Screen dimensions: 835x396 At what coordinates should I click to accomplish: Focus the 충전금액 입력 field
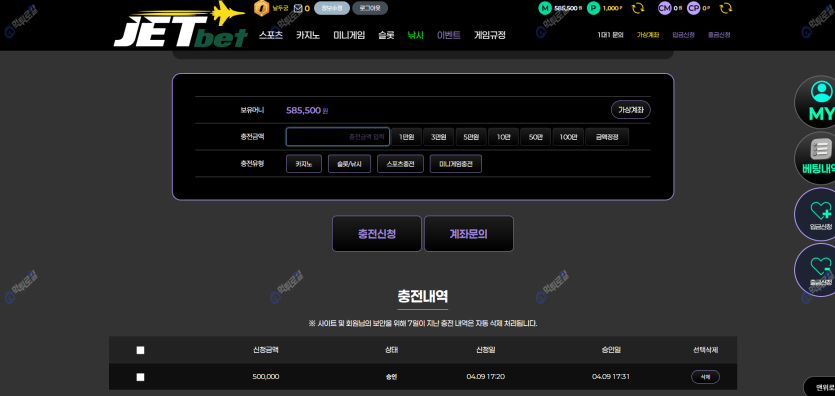point(338,137)
